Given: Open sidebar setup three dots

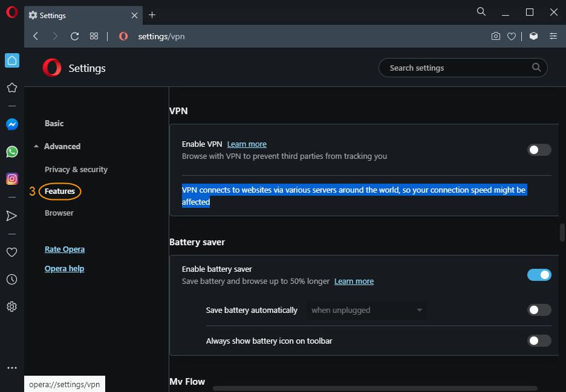Looking at the screenshot, I should (x=12, y=368).
